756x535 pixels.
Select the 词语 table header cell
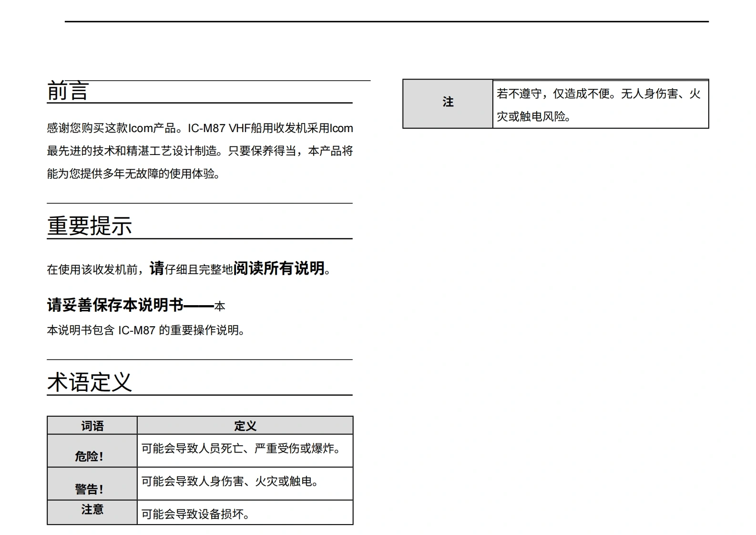(92, 426)
